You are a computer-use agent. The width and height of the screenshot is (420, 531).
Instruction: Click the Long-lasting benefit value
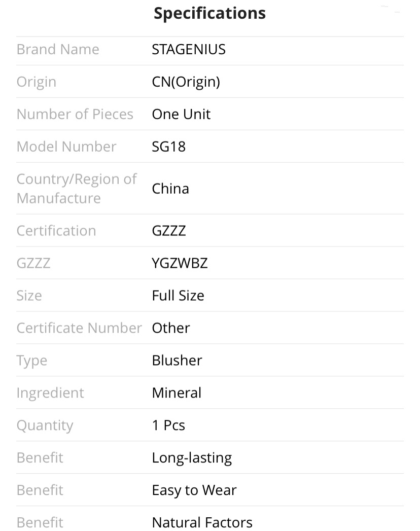(x=192, y=458)
